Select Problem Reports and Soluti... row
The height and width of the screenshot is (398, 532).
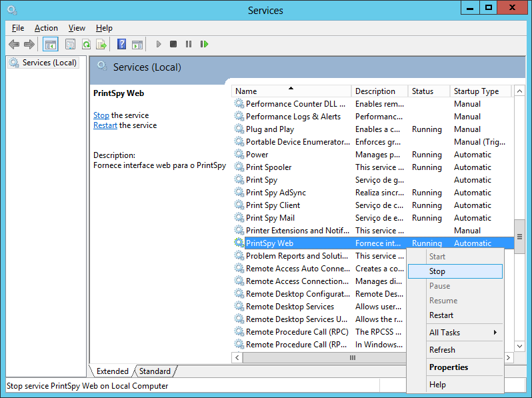[319, 256]
